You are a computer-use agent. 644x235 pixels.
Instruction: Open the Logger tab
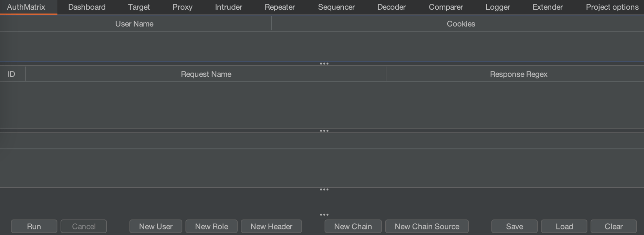[498, 7]
